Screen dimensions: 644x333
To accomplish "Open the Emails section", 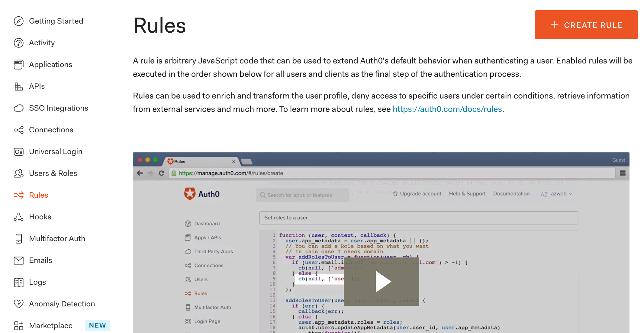I will [40, 260].
